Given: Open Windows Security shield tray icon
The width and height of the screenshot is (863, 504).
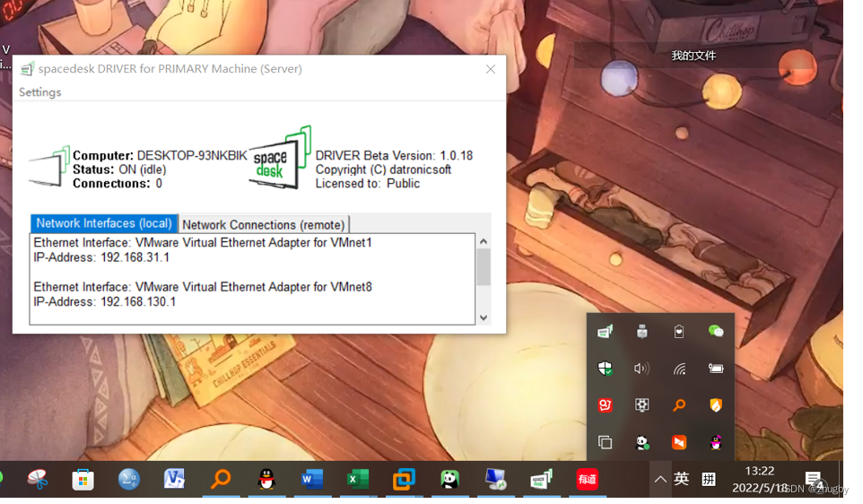Looking at the screenshot, I should tap(605, 368).
